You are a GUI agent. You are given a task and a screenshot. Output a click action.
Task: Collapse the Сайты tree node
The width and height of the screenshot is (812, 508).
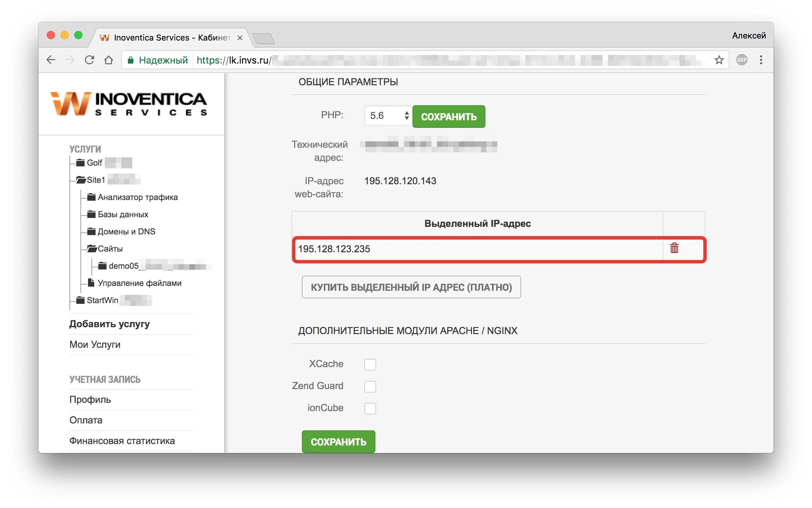click(x=110, y=249)
